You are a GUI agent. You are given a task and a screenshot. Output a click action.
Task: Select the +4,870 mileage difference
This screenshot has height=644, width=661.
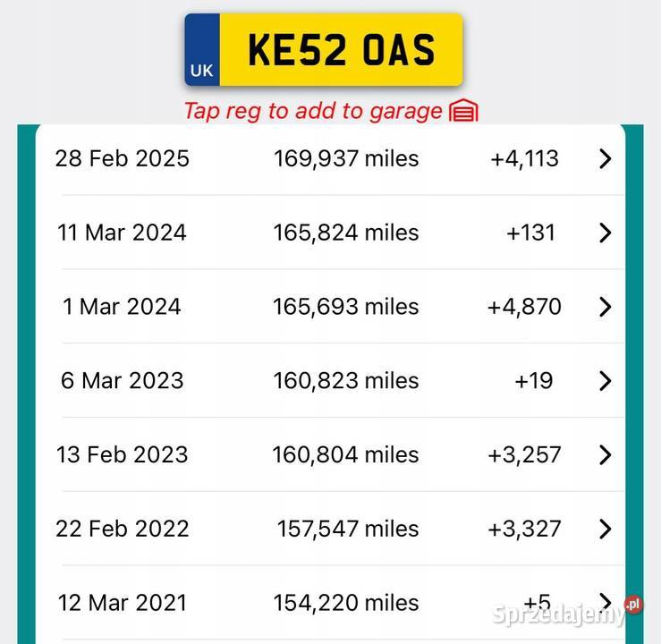click(x=524, y=308)
